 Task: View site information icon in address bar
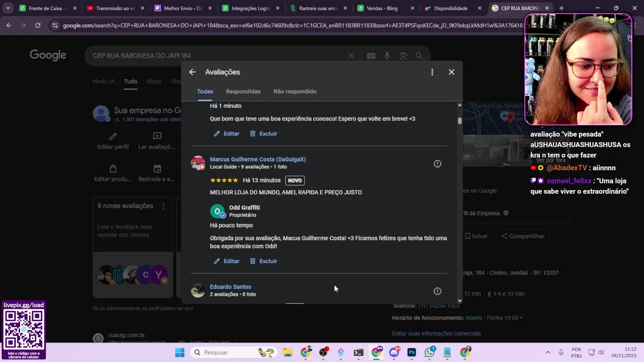click(55, 25)
